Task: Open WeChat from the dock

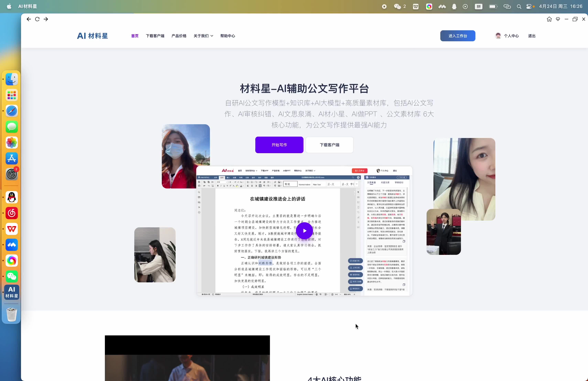Action: coord(12,277)
